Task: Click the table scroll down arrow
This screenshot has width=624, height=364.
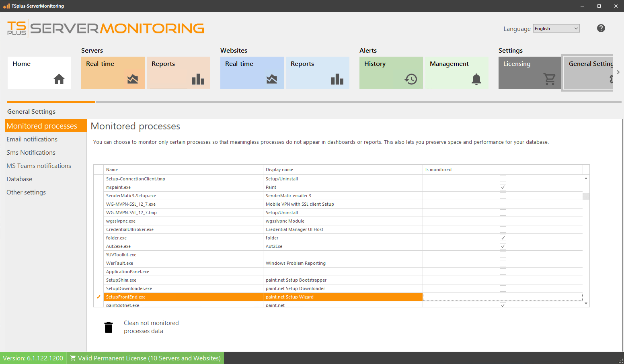Action: [586, 304]
